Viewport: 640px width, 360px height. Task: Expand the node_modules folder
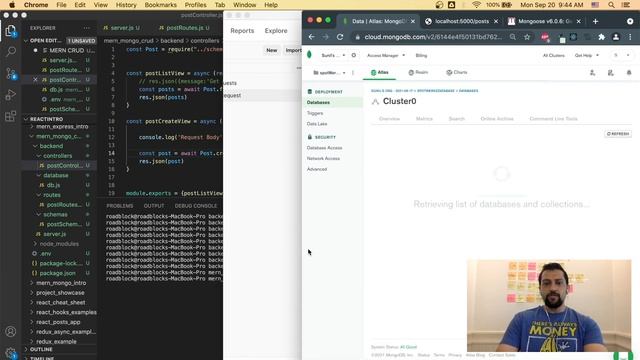point(35,244)
